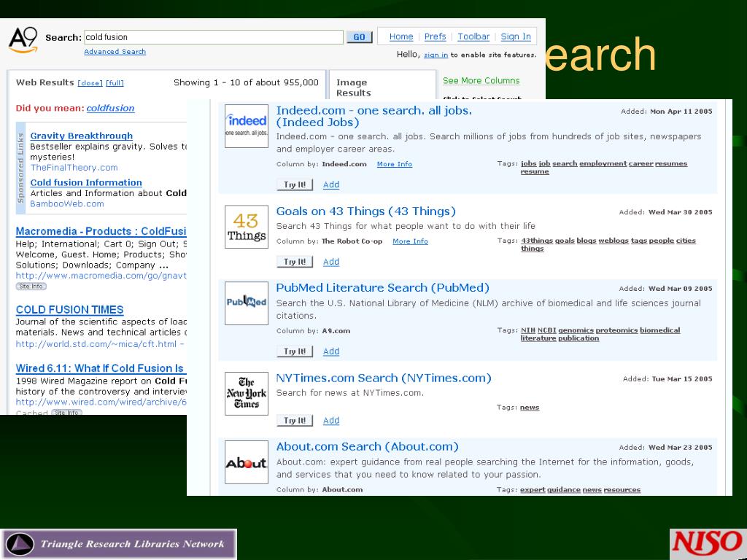Click the 'resumes' tag on Indeed
Image resolution: width=747 pixels, height=560 pixels.
671,163
